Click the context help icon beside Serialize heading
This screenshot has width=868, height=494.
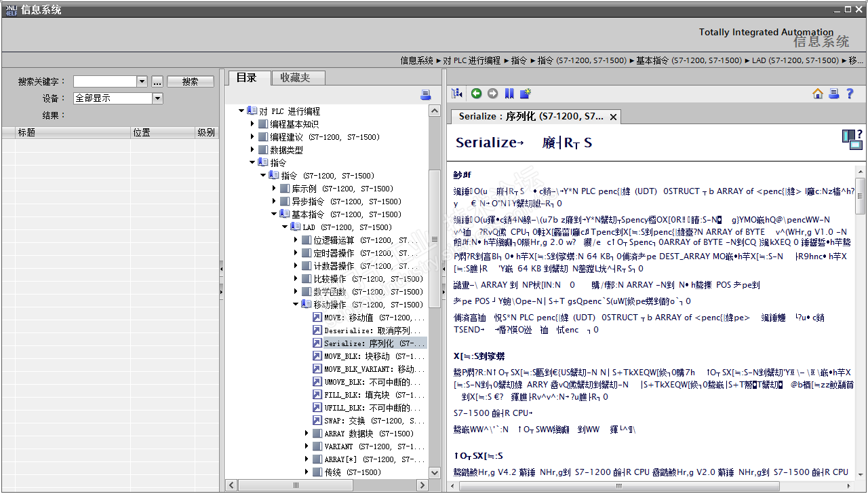click(852, 139)
